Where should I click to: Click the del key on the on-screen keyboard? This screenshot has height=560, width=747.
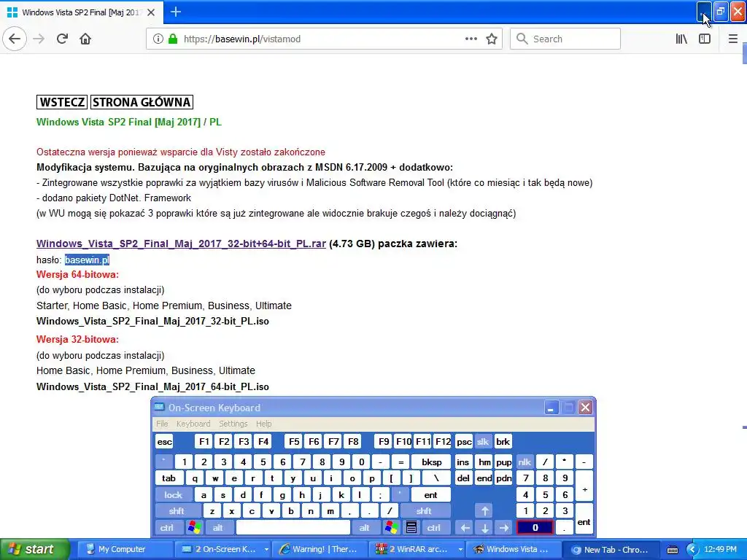tap(463, 478)
